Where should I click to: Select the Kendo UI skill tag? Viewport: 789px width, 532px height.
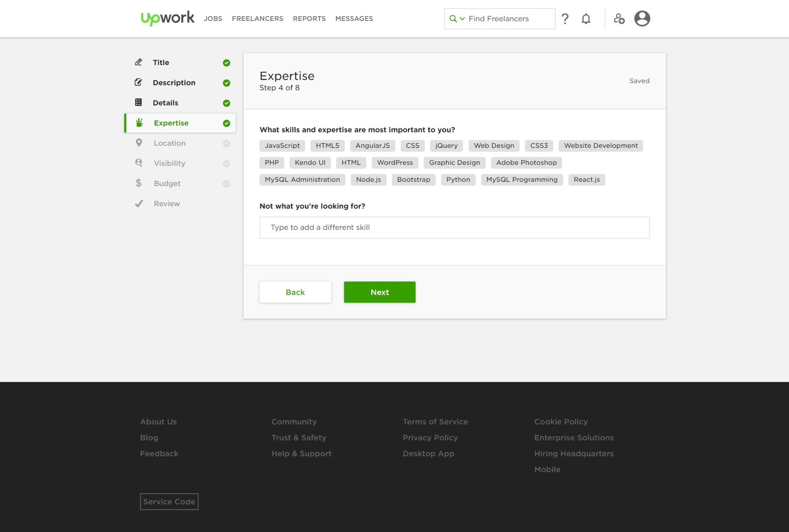(x=310, y=162)
